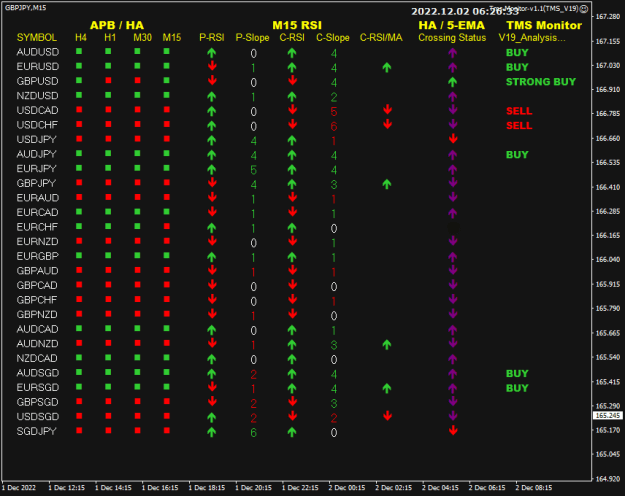
Task: Click the BUY signal for AUDUSD
Action: tap(517, 53)
